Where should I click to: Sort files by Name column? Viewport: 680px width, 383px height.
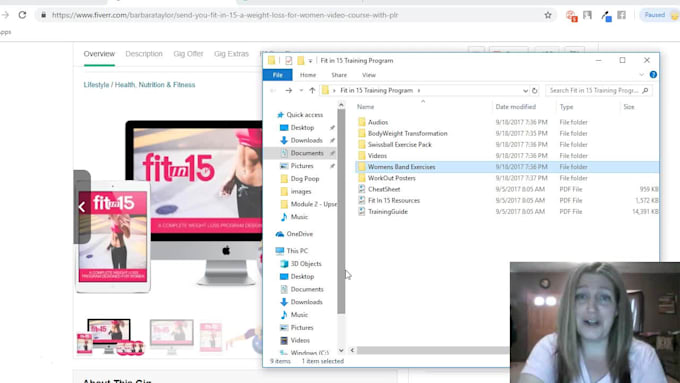(366, 107)
